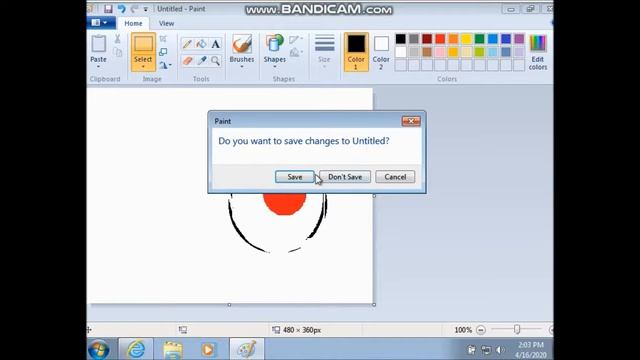Click the Copy icon in Clipboard group
Viewport: 640px width, 360px height.
click(x=118, y=52)
